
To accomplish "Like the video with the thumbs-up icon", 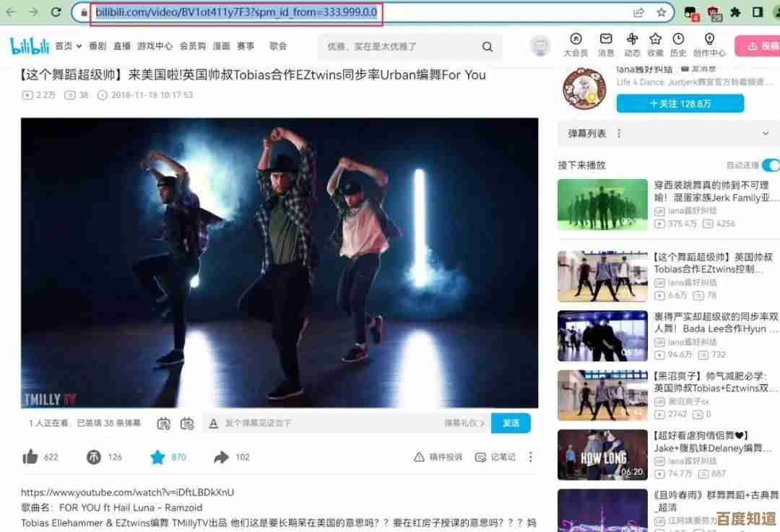I will (x=30, y=457).
